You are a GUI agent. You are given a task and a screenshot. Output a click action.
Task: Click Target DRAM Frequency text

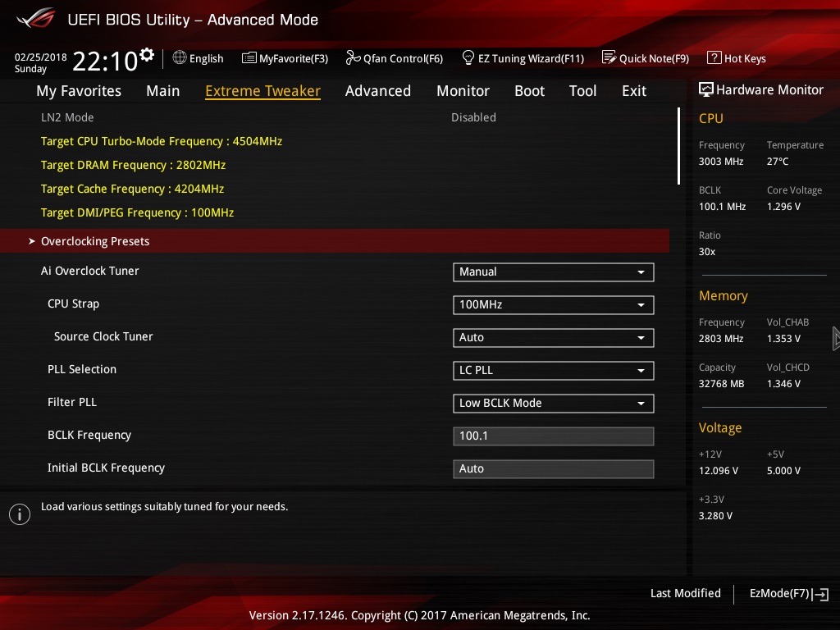click(133, 165)
